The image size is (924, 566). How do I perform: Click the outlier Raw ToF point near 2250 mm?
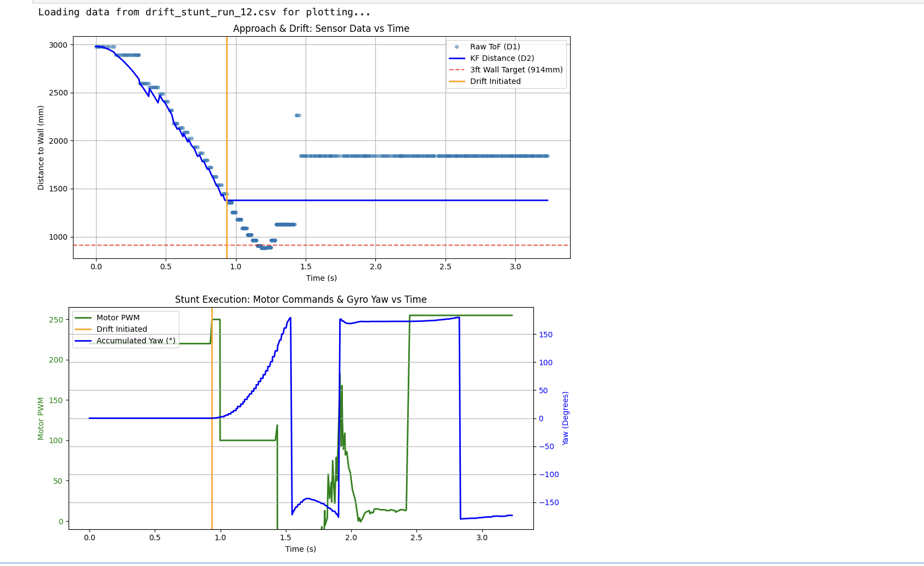tap(297, 115)
